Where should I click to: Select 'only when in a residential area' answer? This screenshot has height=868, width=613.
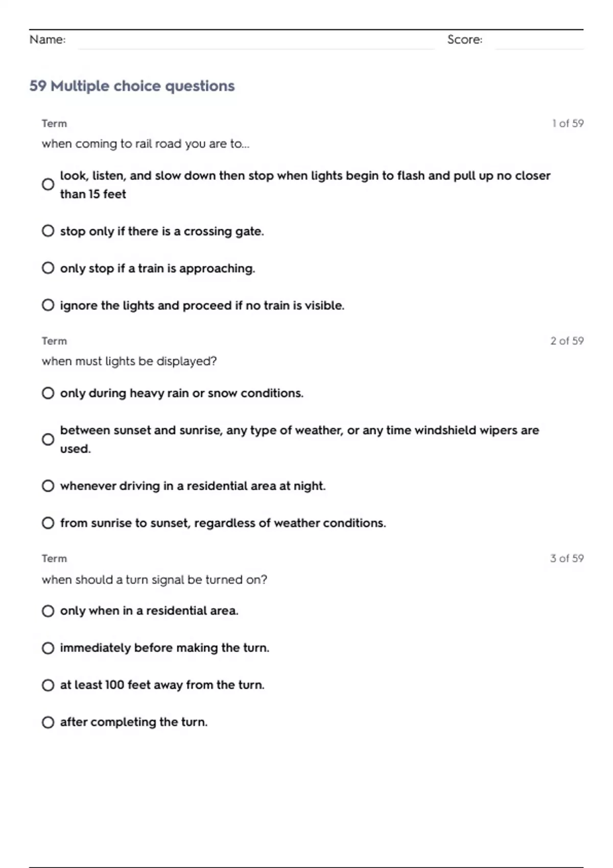[48, 611]
